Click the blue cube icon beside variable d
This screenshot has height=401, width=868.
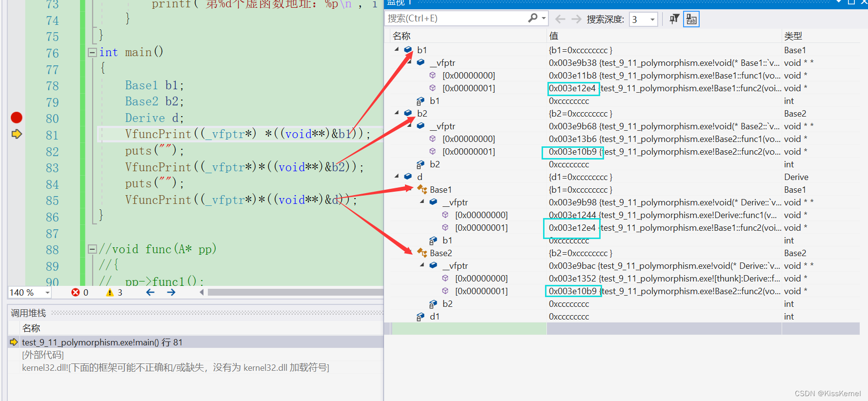408,177
